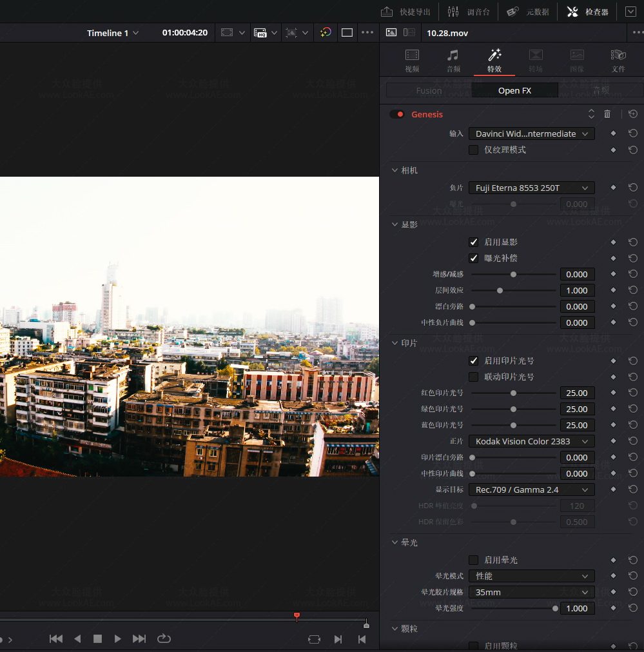Toggle loop playback
Image resolution: width=644 pixels, height=652 pixels.
164,638
